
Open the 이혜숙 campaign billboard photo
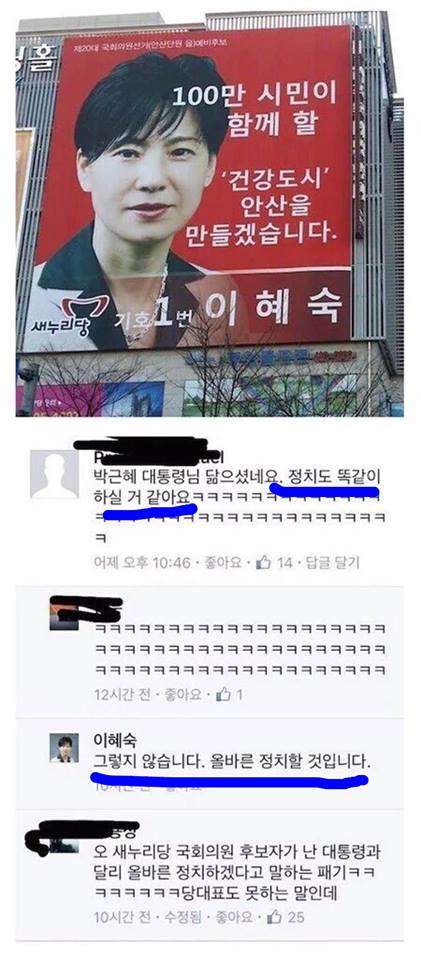[x=210, y=214]
